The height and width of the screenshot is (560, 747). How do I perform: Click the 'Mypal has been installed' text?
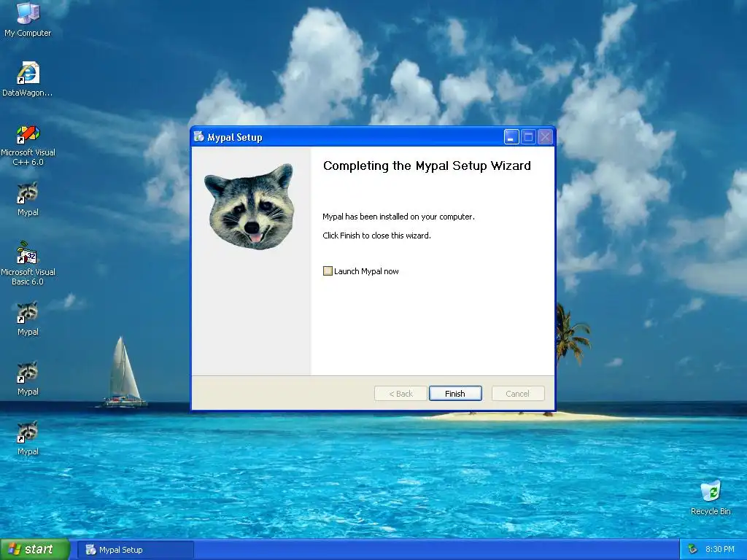[x=399, y=217]
